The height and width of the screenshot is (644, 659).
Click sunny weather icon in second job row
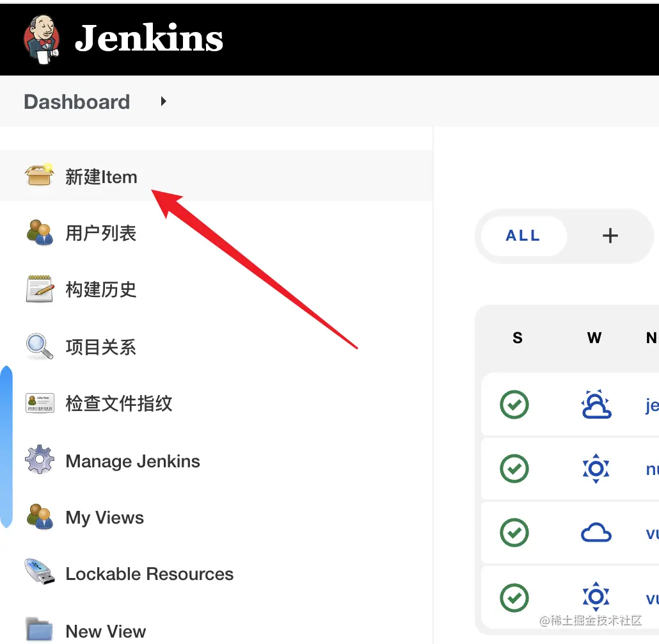(596, 469)
